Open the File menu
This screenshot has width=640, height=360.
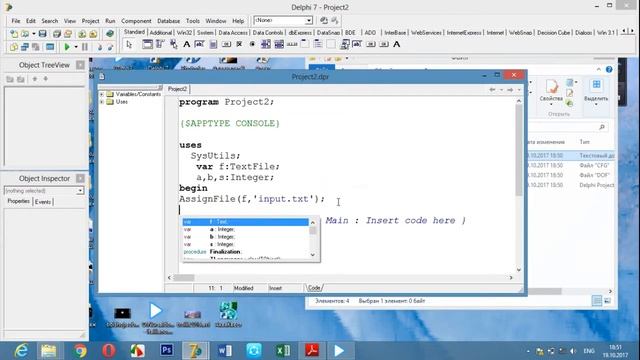point(16,21)
